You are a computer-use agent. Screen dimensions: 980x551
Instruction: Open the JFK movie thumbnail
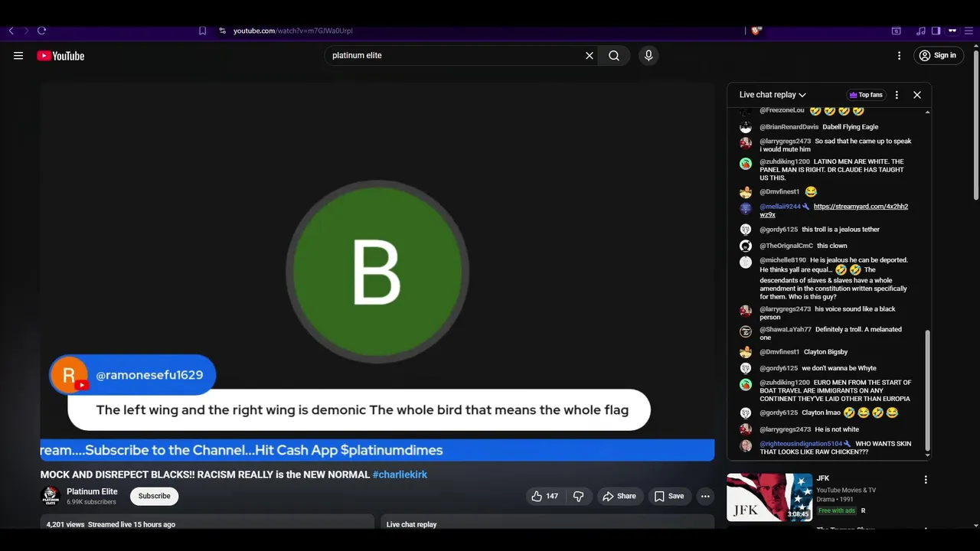point(769,497)
